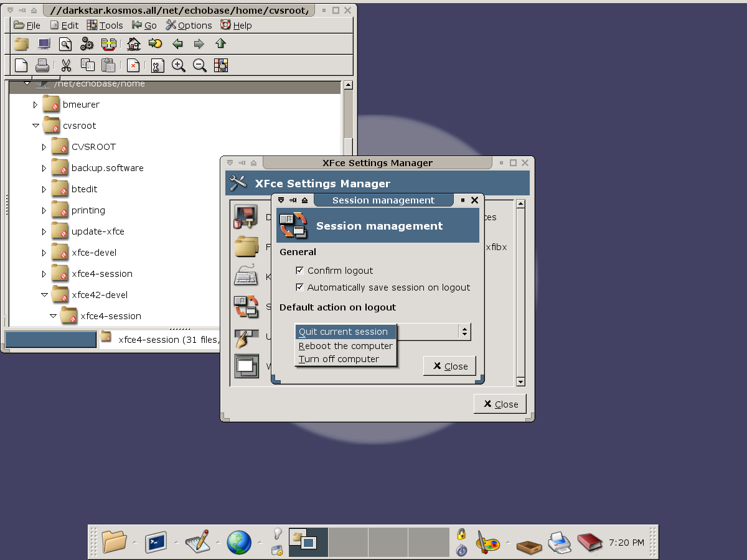Click the logout power icon in the panel
Viewport: 747px width, 560px height.
(461, 550)
